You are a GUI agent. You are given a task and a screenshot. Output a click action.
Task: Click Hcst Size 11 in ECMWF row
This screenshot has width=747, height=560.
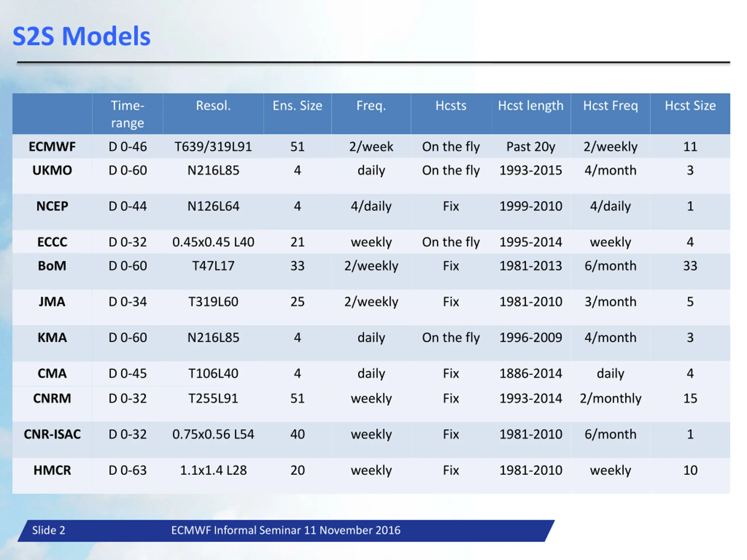coord(690,146)
